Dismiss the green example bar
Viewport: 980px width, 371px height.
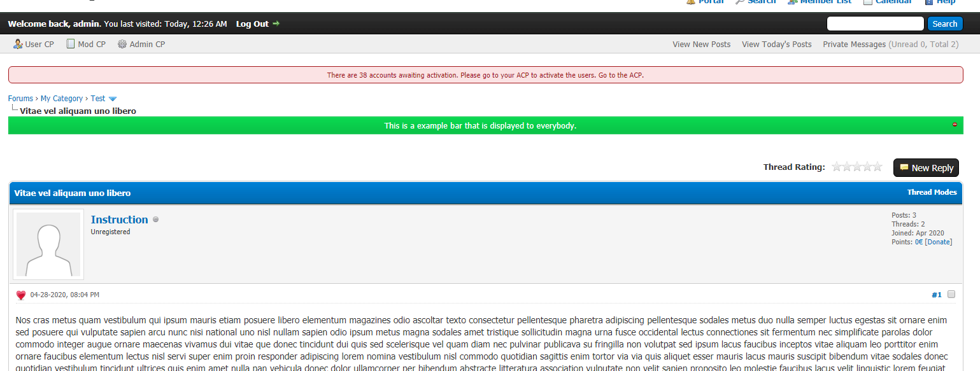pos(955,125)
